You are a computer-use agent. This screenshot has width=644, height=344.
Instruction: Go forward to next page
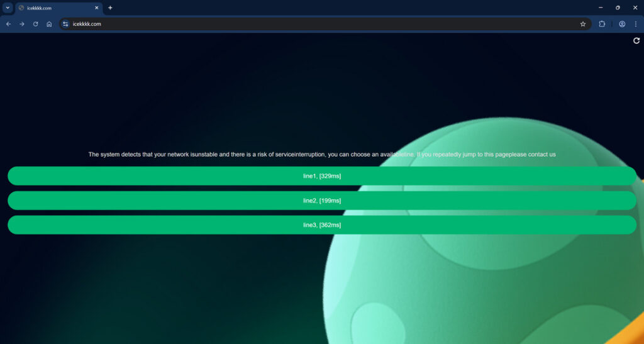coord(22,25)
